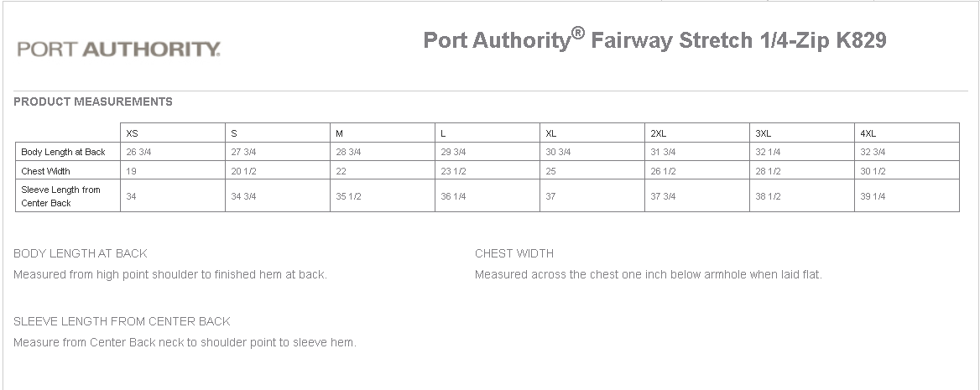Select the M size column header

coord(339,133)
